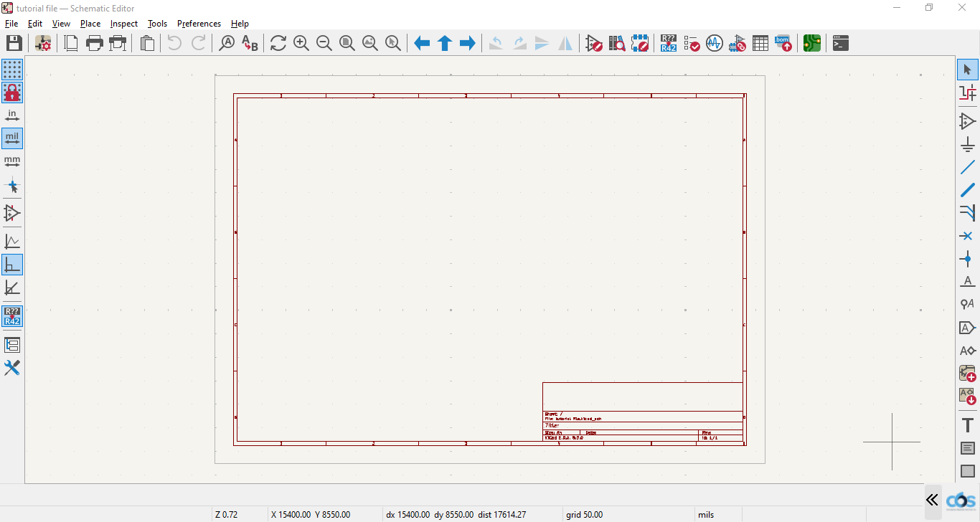Click the Redo arrow
The width and height of the screenshot is (980, 522).
click(199, 43)
